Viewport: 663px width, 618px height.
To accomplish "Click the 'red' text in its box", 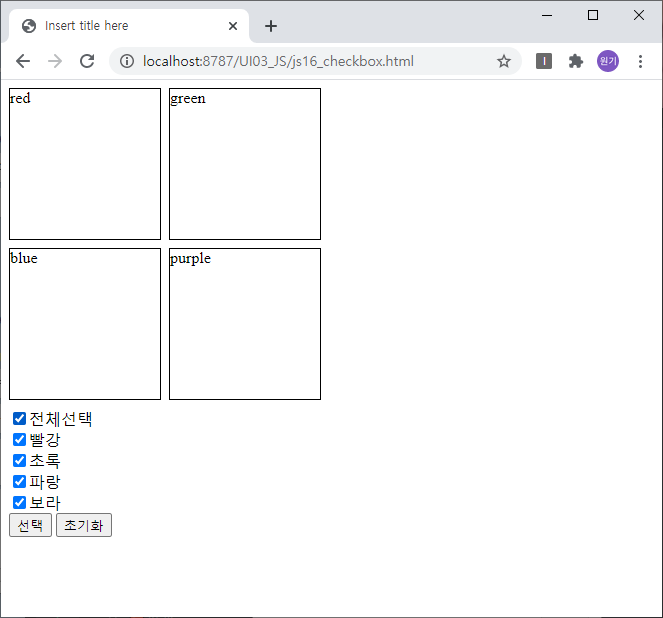I will click(20, 98).
